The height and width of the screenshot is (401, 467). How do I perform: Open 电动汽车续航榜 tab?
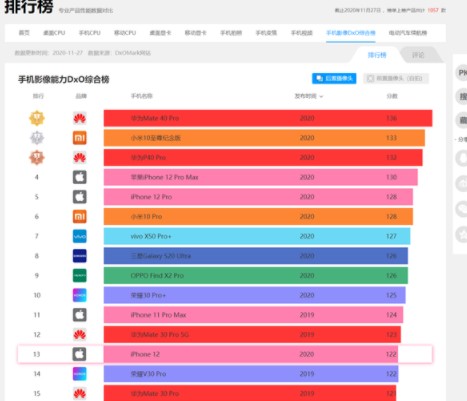click(408, 33)
